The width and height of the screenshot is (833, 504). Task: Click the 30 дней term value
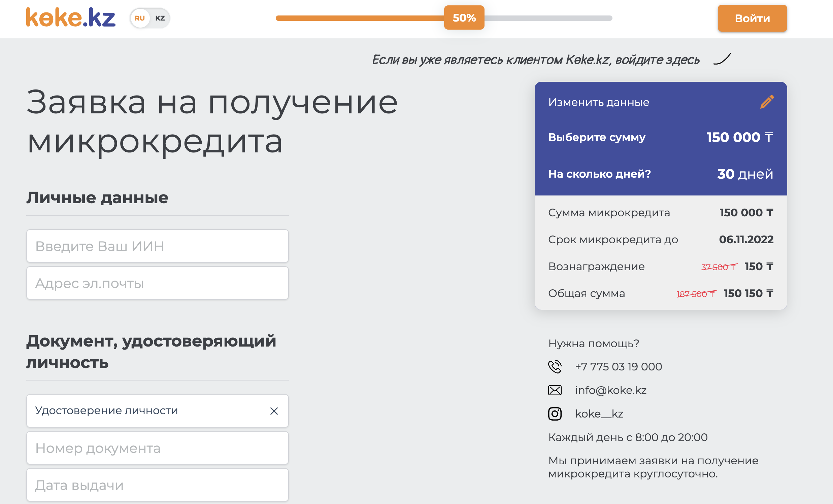click(745, 174)
